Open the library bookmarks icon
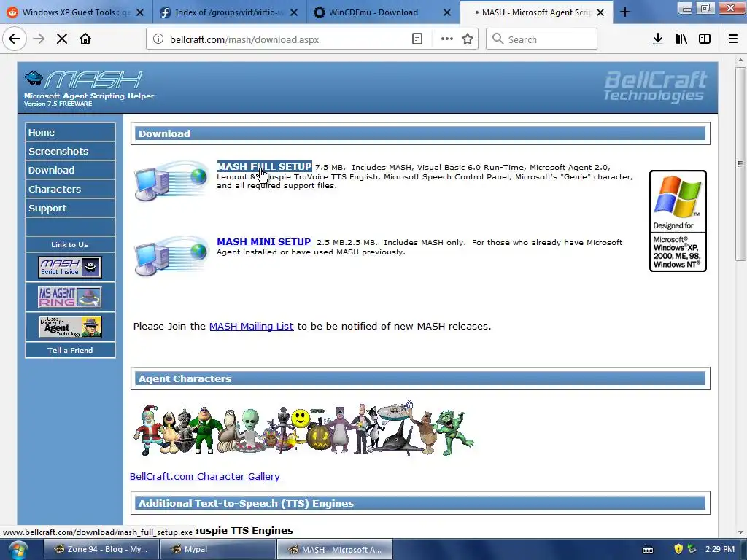The image size is (747, 560). pos(681,39)
